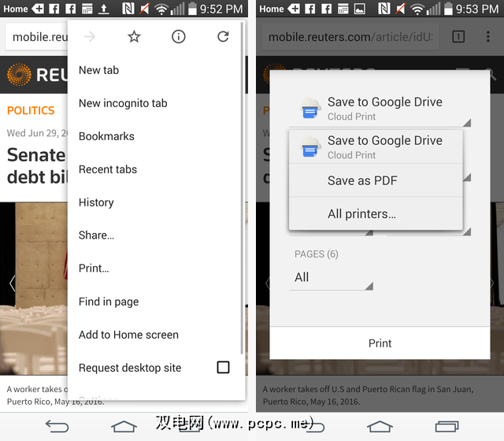Click the reload page icon
Screen dimensions: 504x441
[x=223, y=37]
